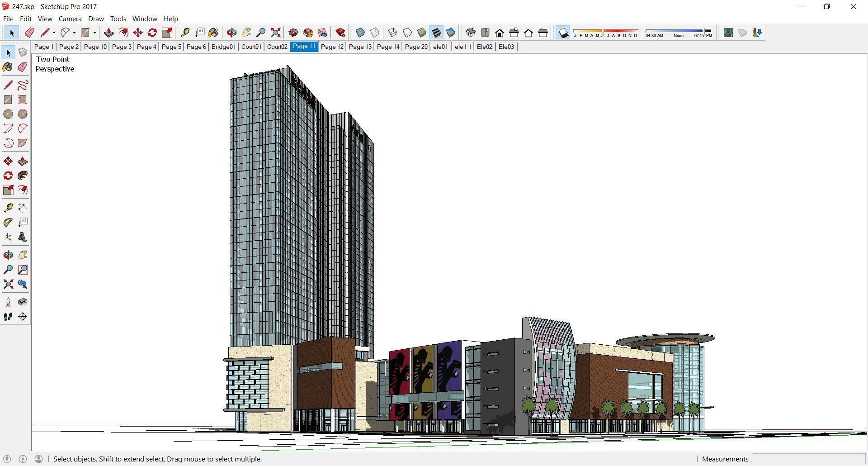Select the Look Around eye tool
The width and height of the screenshot is (868, 466).
[x=23, y=302]
